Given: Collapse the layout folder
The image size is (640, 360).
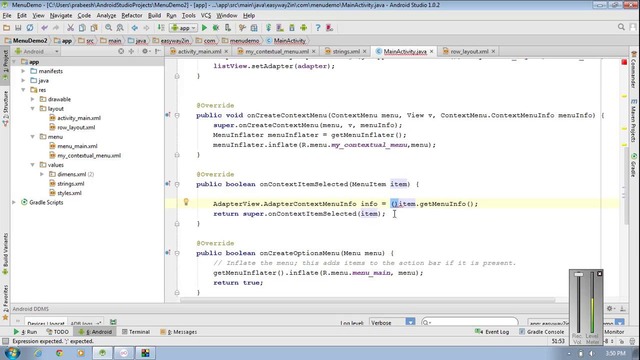Looking at the screenshot, I should (33, 109).
